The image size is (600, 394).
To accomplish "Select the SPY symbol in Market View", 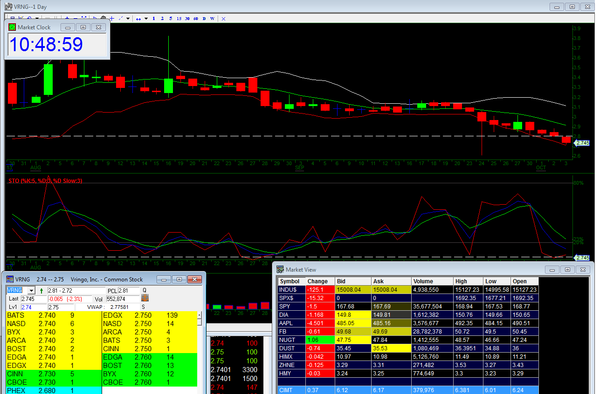I will click(x=292, y=306).
